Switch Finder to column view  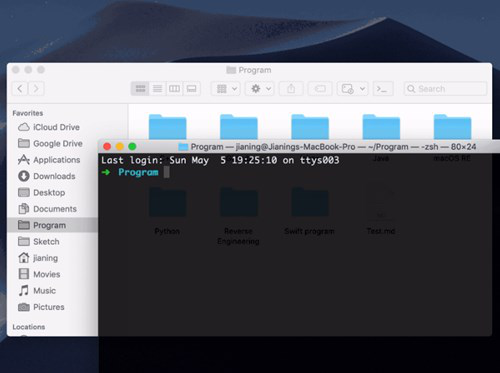coord(174,89)
